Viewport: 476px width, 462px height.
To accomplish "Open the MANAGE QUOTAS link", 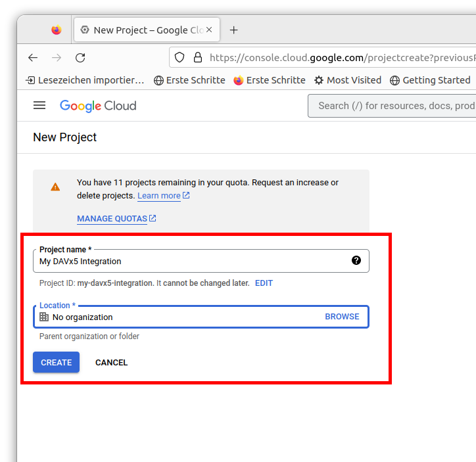I will (112, 218).
